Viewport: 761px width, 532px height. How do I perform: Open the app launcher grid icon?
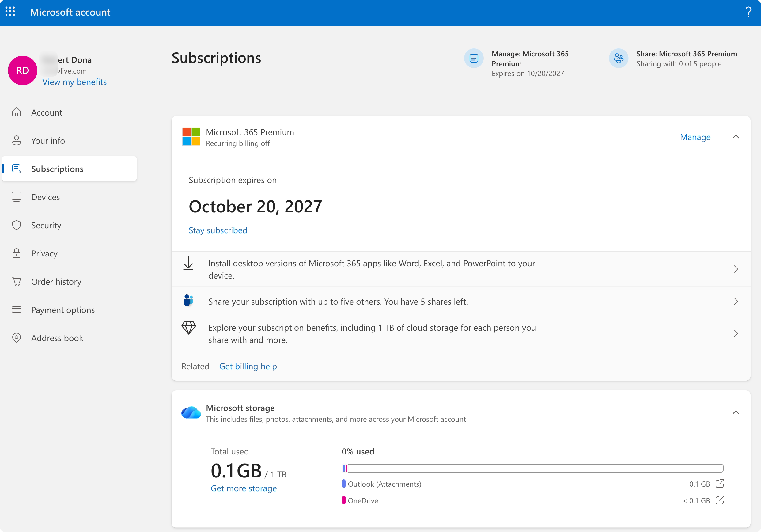10,12
